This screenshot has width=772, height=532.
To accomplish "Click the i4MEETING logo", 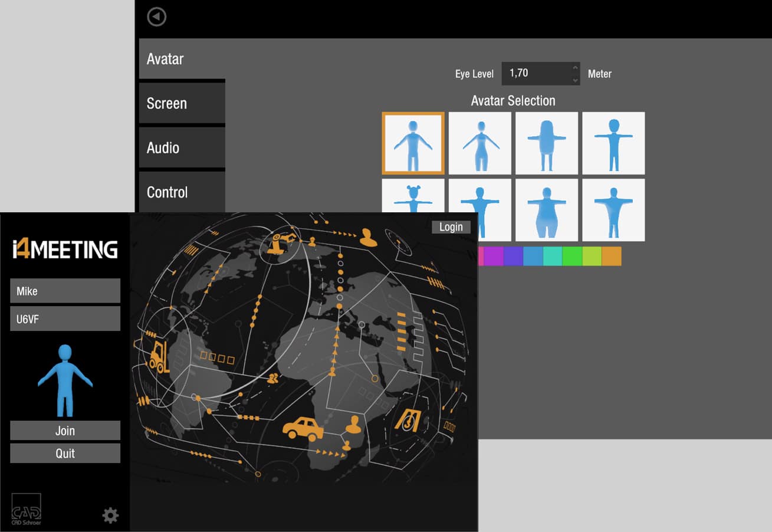I will [x=65, y=249].
